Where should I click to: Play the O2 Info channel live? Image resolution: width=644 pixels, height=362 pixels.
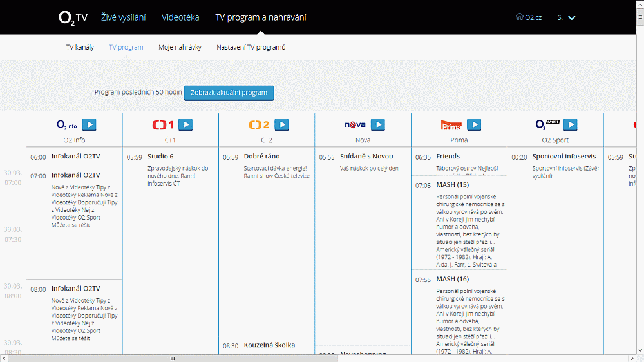89,124
